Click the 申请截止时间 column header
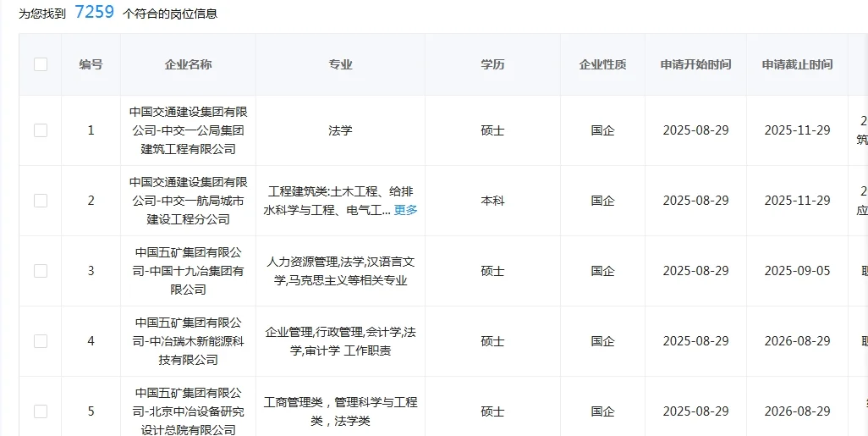The width and height of the screenshot is (868, 436). [x=797, y=64]
